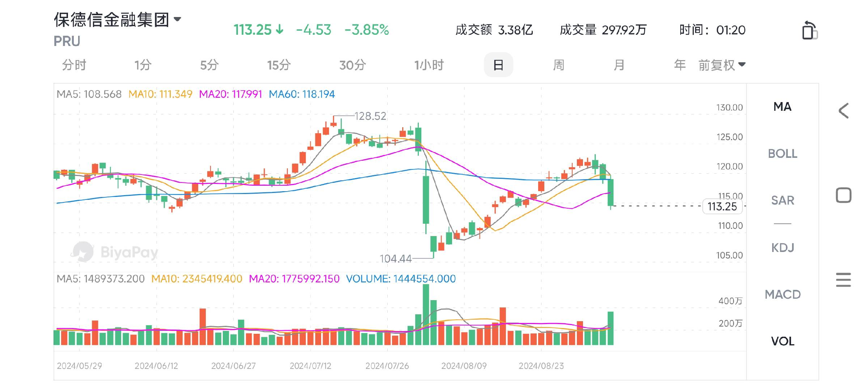Open the Android recent apps menu icon

tap(843, 280)
